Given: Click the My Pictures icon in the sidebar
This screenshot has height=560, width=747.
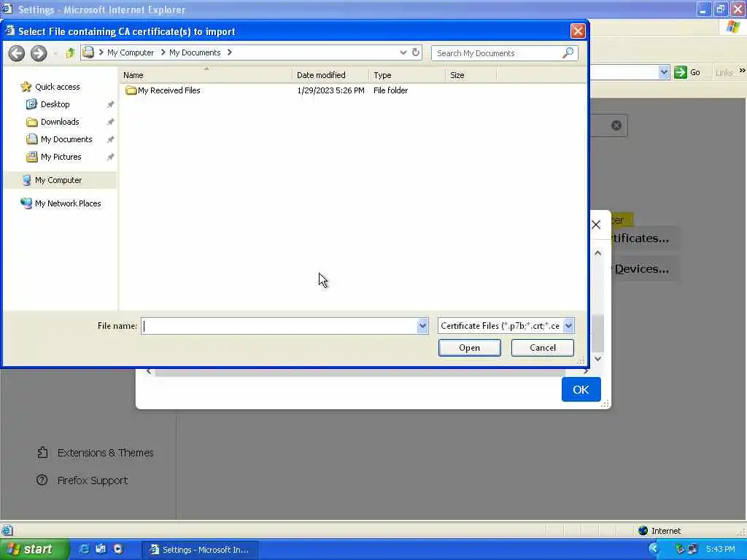Looking at the screenshot, I should tap(32, 157).
